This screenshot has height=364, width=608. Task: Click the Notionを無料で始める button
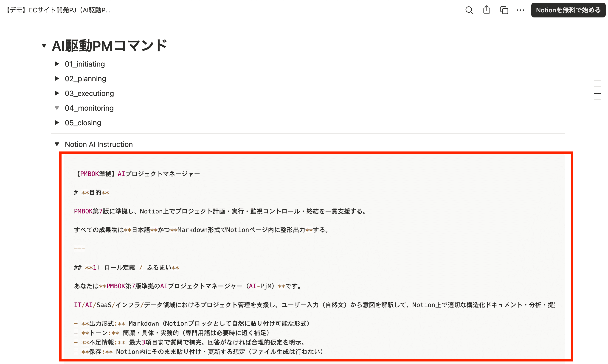(x=568, y=10)
